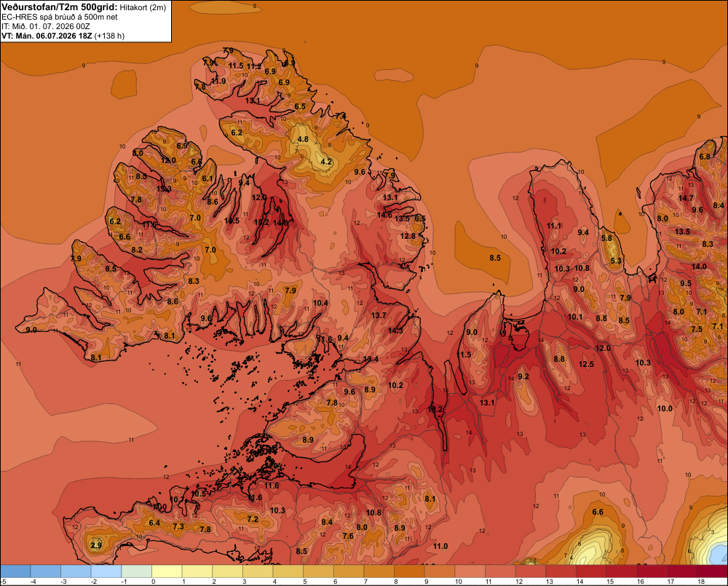
Task: Click the 5.8 temperature value on the map
Action: (606, 238)
